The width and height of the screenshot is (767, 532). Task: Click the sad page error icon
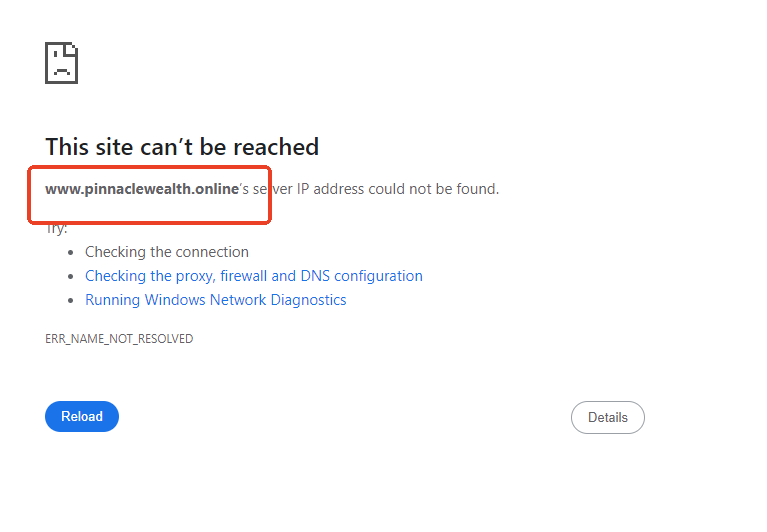61,63
